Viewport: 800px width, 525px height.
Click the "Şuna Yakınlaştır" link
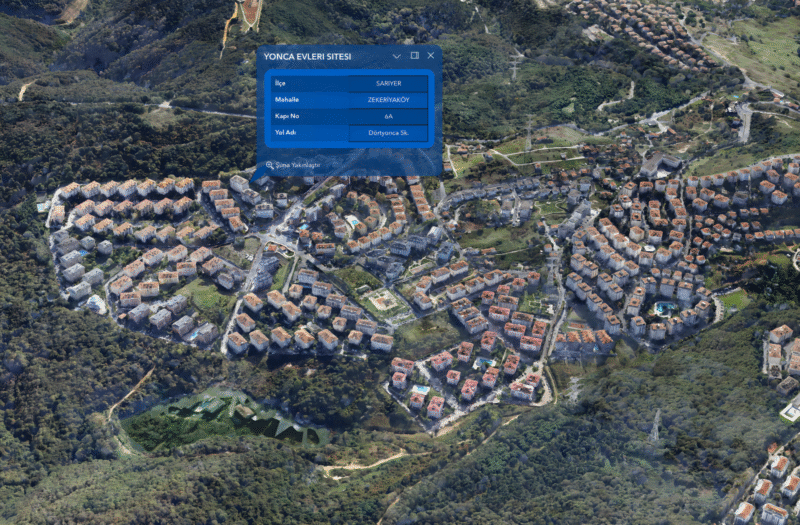[297, 166]
